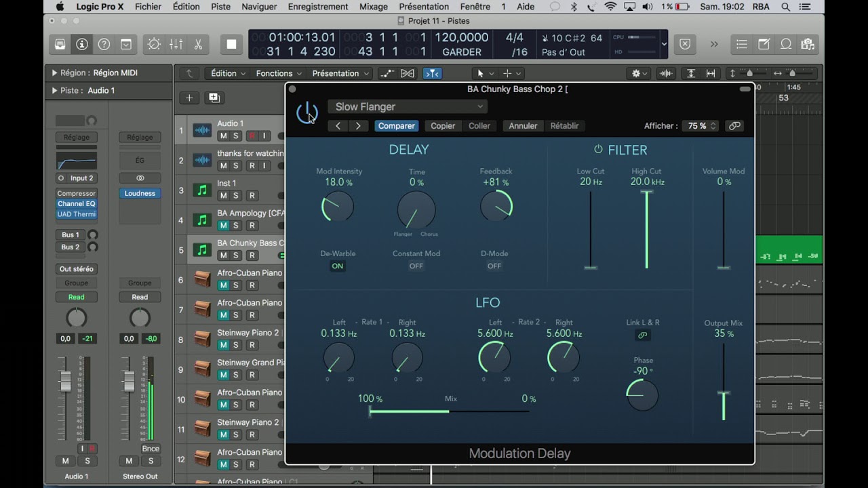Open the Mixage menu
This screenshot has height=488, width=868.
[x=373, y=7]
